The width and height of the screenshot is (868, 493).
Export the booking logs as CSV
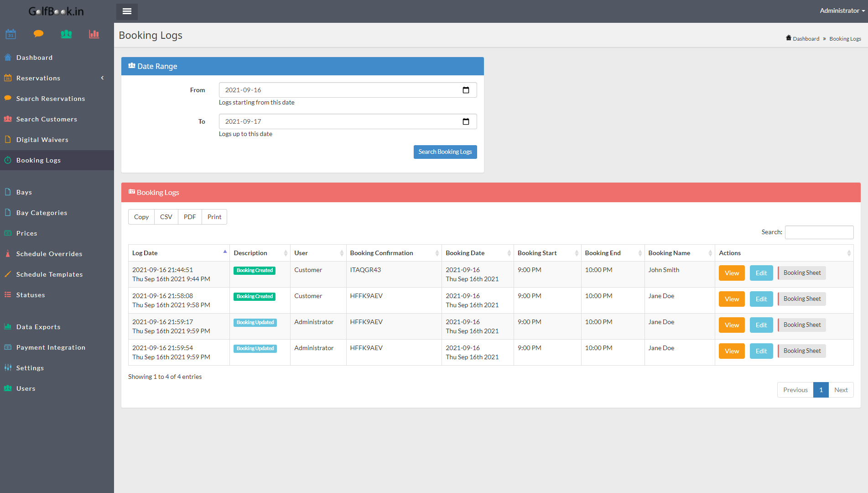[166, 217]
